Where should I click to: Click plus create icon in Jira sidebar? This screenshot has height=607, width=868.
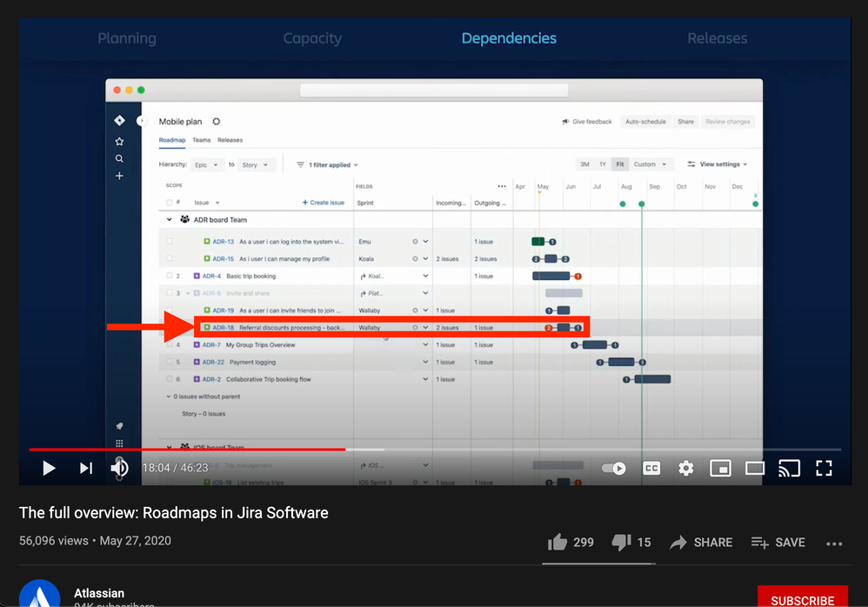(119, 176)
